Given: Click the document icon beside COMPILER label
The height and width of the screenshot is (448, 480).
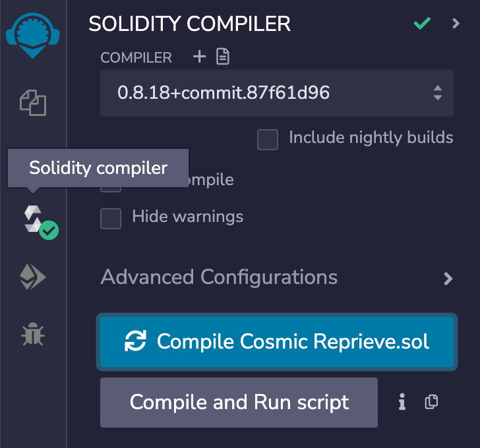Looking at the screenshot, I should click(x=223, y=57).
